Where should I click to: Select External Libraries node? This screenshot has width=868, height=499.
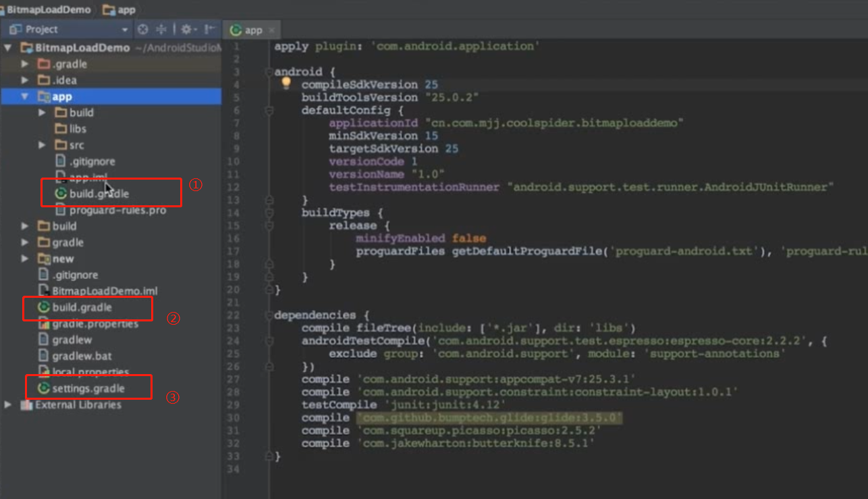[78, 405]
